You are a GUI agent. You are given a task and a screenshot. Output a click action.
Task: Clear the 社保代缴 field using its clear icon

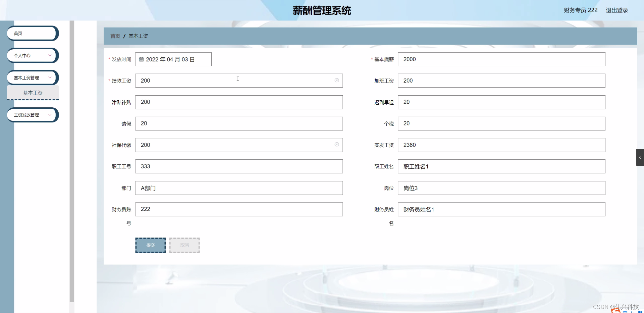[337, 144]
